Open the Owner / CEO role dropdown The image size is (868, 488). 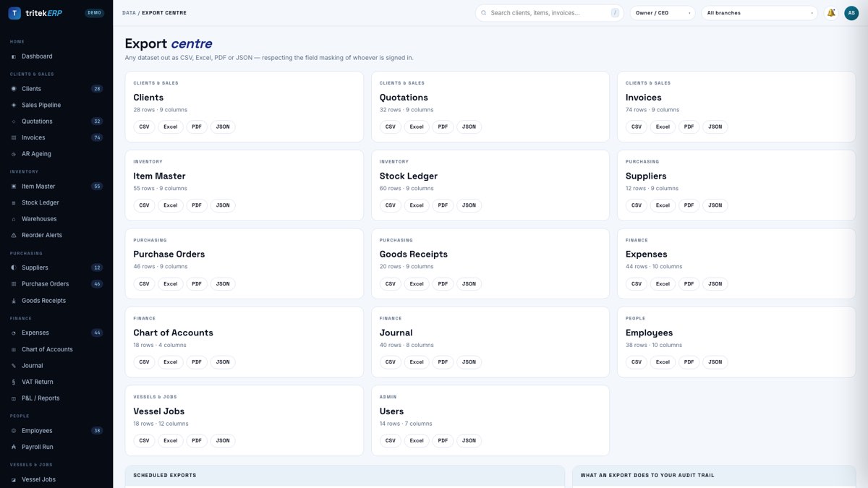663,13
